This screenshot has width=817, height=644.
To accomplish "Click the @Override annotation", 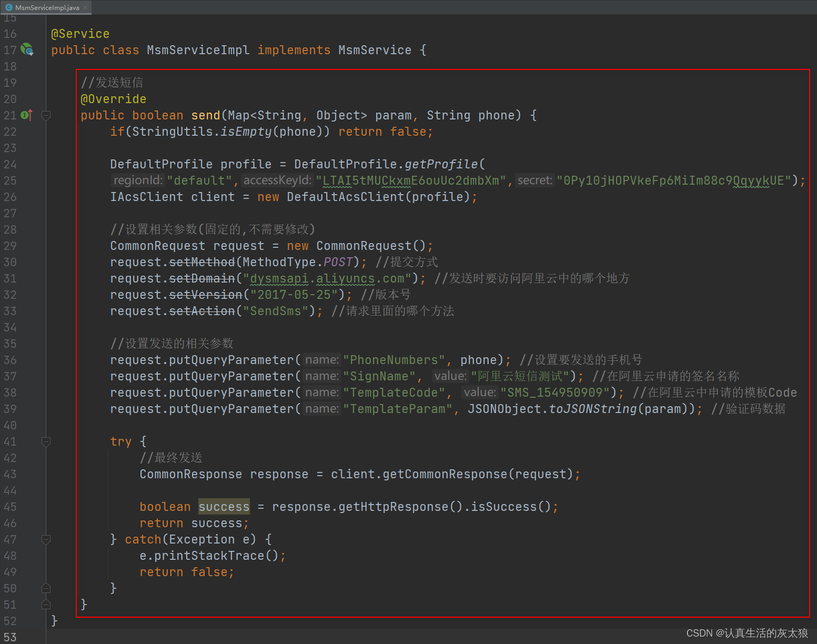I will coord(114,99).
